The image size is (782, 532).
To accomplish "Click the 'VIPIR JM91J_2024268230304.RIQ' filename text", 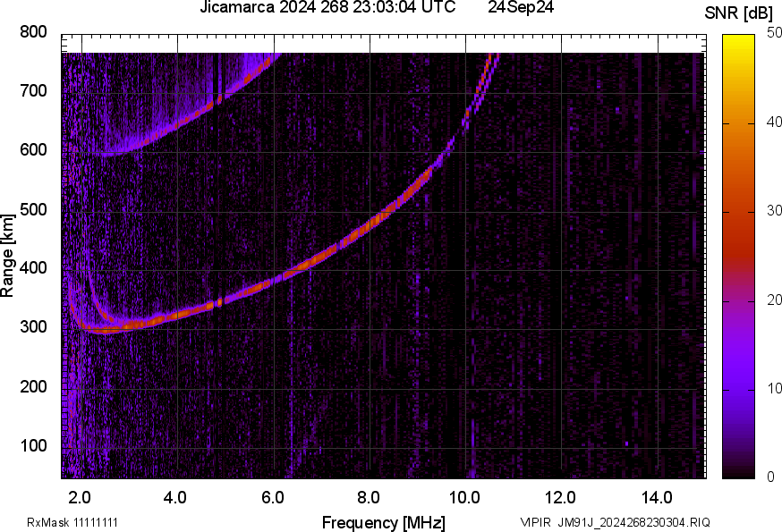I will pyautogui.click(x=615, y=523).
